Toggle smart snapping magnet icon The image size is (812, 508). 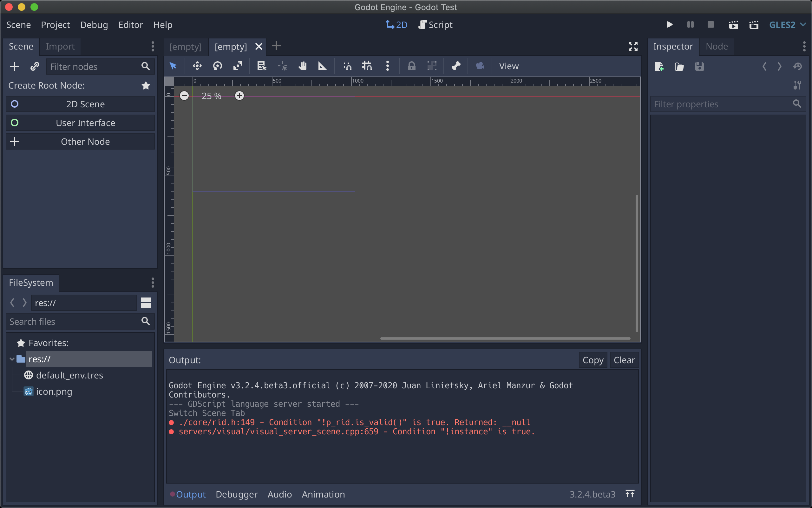point(347,66)
